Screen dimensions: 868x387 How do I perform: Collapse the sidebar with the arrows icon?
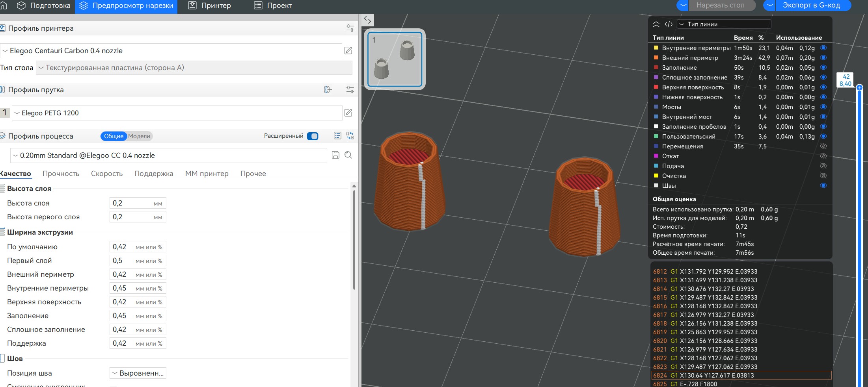click(x=367, y=20)
